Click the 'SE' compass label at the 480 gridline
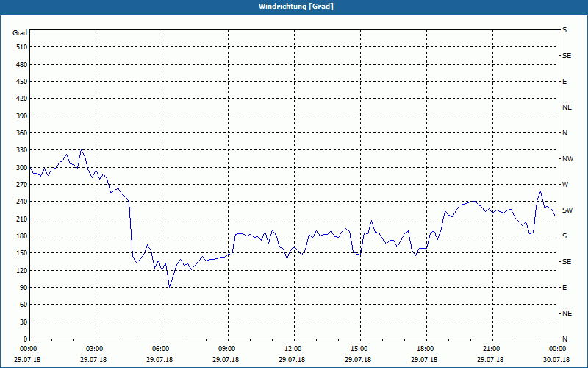 pyautogui.click(x=567, y=56)
